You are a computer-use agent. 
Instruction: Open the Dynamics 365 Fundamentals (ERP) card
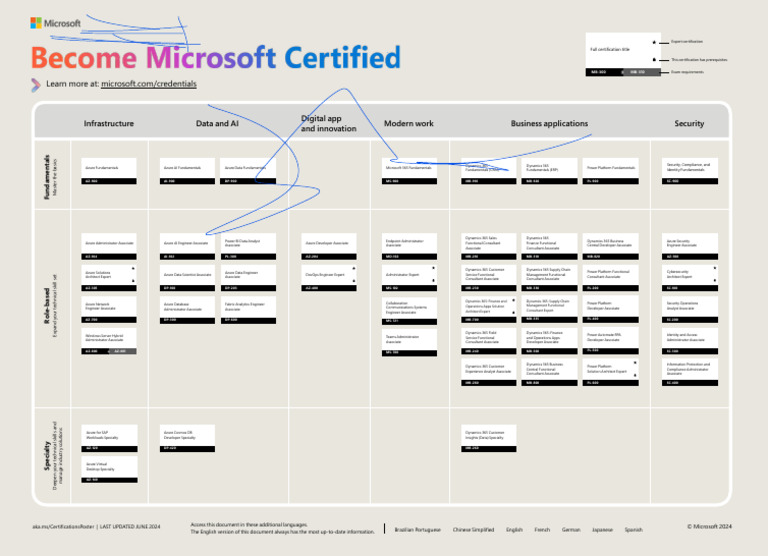(x=550, y=171)
